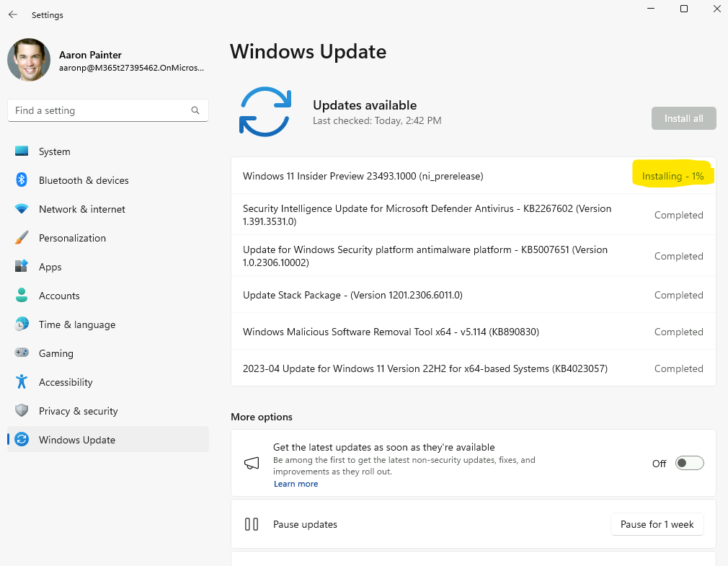Open Privacy & security page

(x=107, y=411)
